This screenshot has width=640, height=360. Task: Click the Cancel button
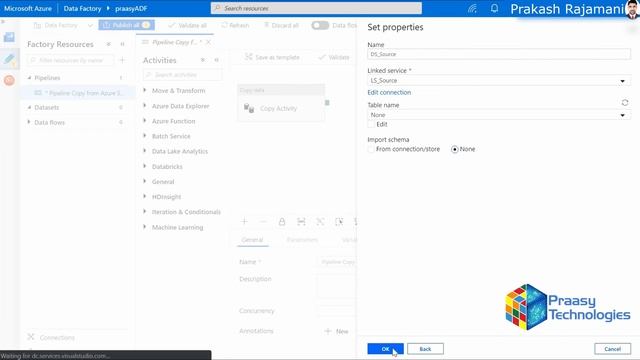[x=612, y=349]
